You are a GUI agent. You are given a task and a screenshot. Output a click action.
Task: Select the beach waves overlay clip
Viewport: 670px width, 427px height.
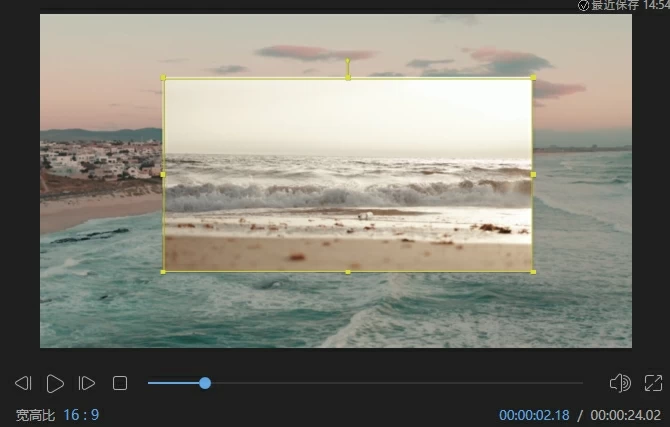pos(348,190)
